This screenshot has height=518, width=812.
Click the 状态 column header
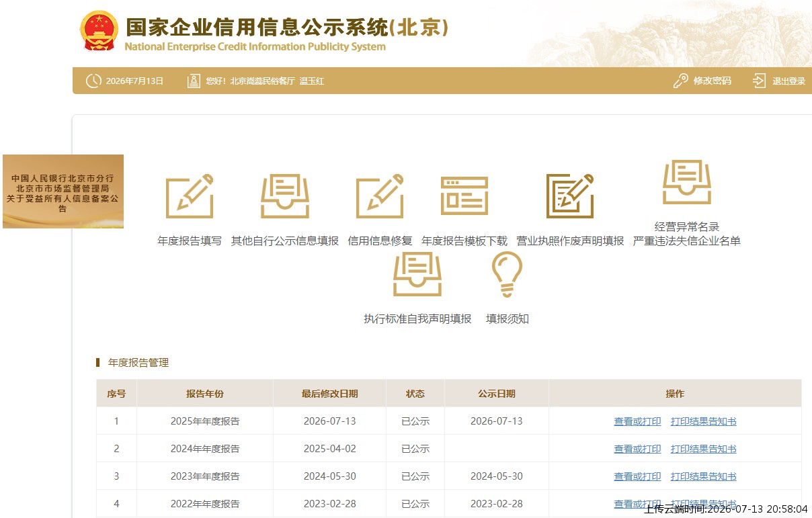415,394
